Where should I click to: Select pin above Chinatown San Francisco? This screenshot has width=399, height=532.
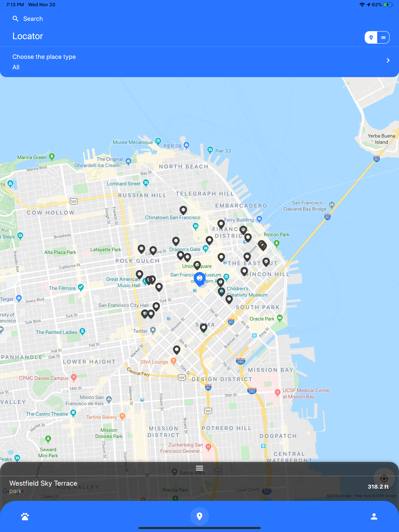click(x=183, y=210)
